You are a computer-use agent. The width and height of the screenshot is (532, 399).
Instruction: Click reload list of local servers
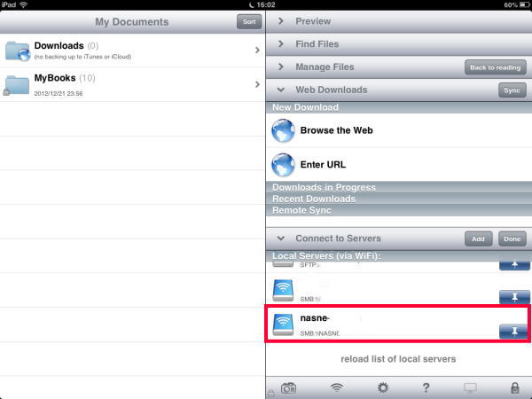pyautogui.click(x=398, y=359)
